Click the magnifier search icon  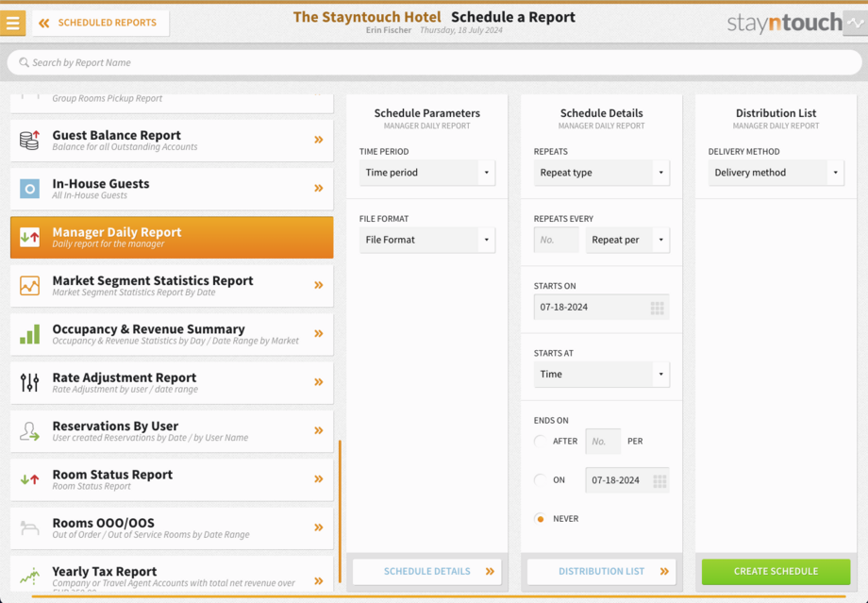coord(24,62)
